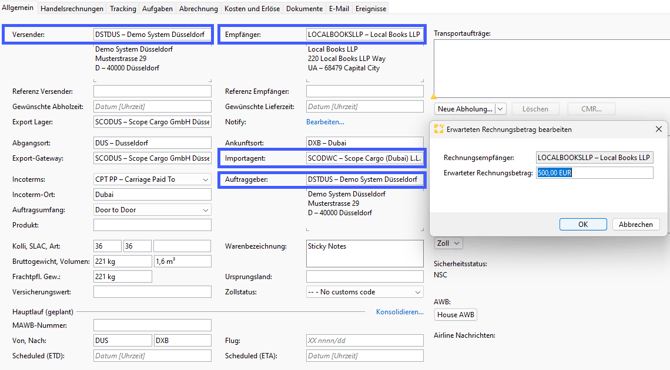Click the MAWB-Nummer field
The height and width of the screenshot is (370, 670).
(x=152, y=325)
